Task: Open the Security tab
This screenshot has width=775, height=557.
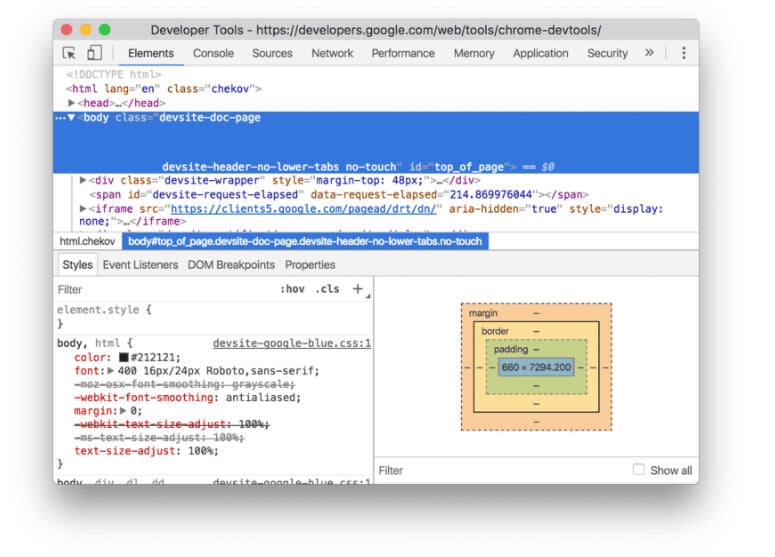Action: pos(607,53)
